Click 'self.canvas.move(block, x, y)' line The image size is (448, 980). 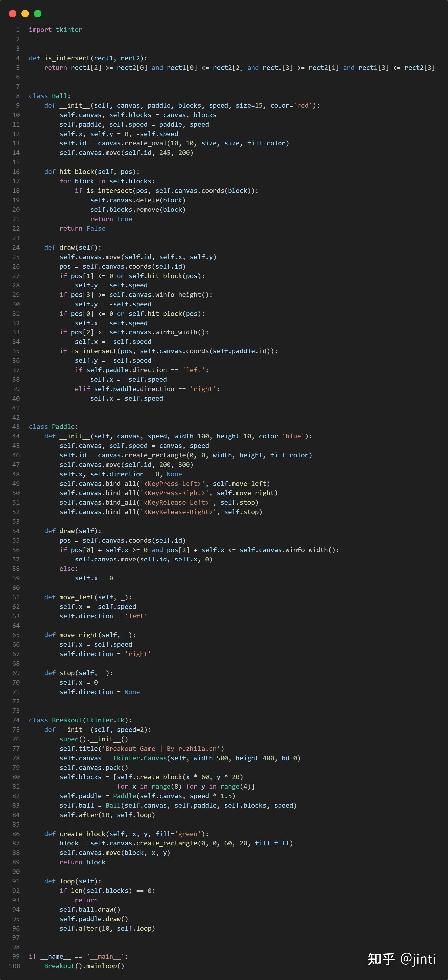click(x=115, y=853)
